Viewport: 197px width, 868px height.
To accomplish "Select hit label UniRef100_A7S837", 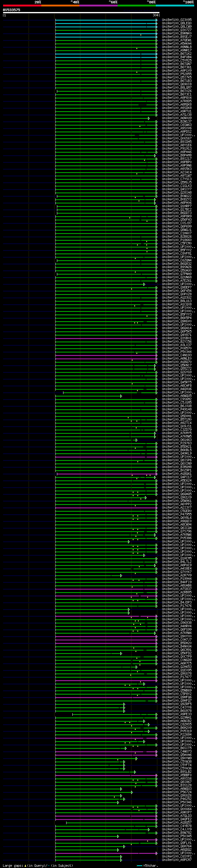I will point(176,589).
